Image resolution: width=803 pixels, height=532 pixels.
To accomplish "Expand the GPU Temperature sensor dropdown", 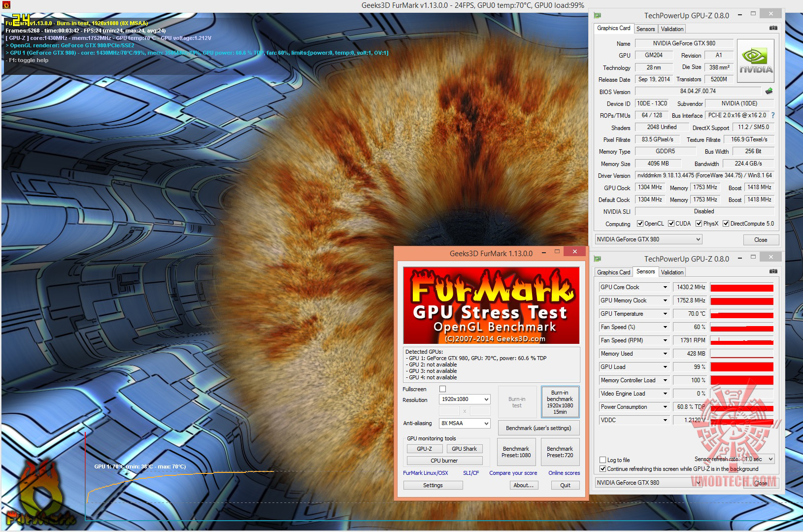I will click(x=665, y=314).
